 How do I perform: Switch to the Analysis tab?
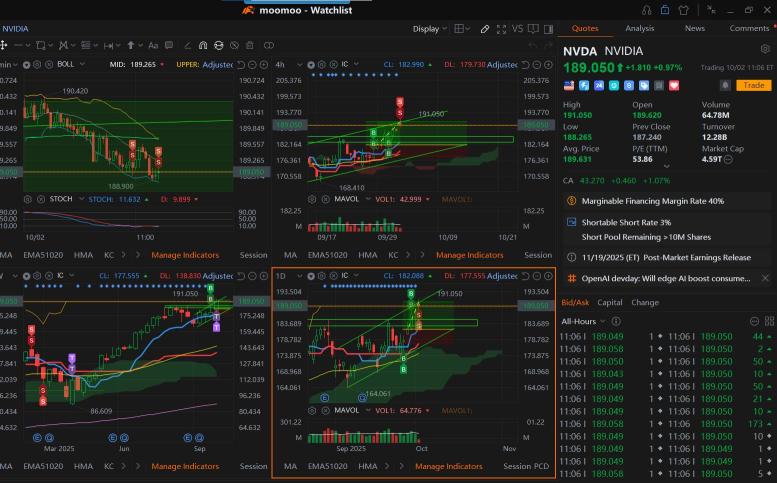(x=639, y=28)
